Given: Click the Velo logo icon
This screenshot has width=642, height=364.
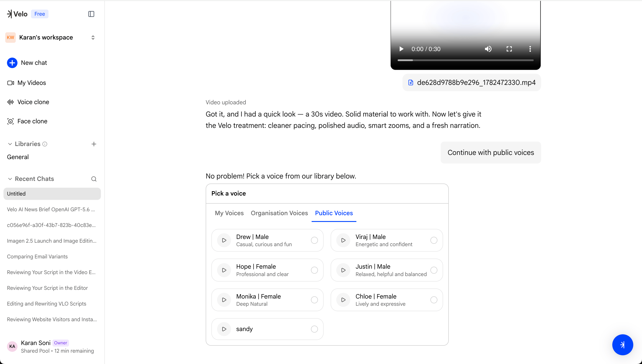Looking at the screenshot, I should click(10, 14).
